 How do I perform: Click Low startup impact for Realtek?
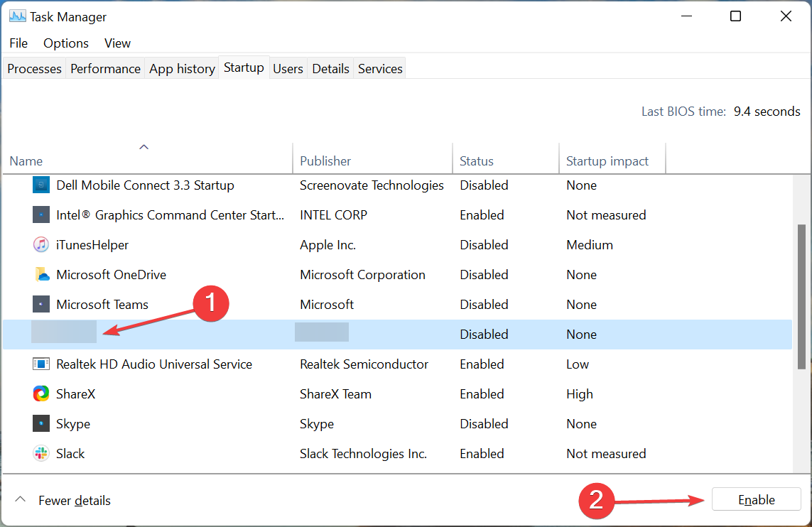tap(578, 364)
